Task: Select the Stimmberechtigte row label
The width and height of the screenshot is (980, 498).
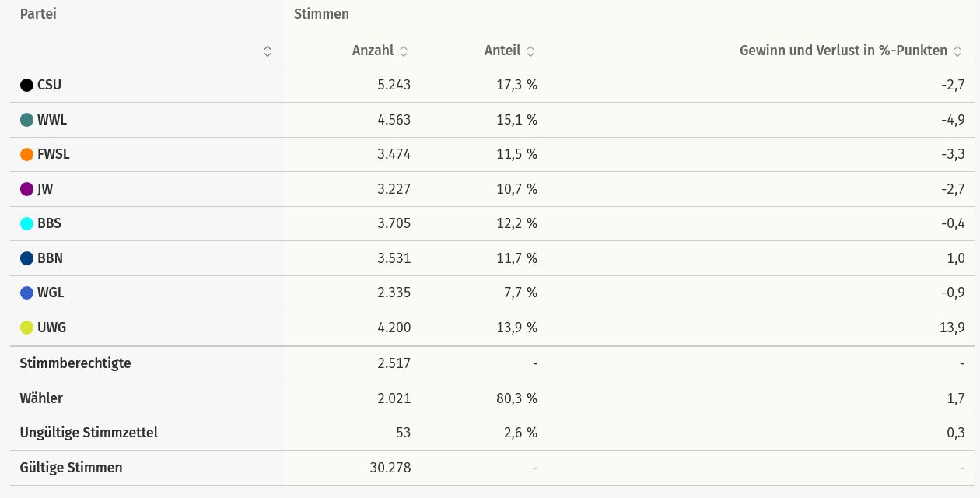Action: 75,363
